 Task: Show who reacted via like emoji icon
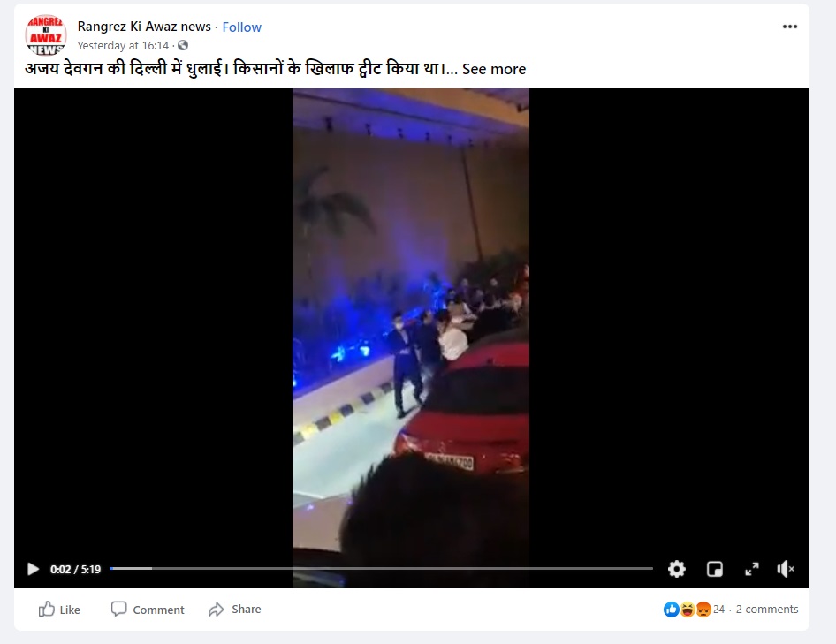tap(672, 610)
